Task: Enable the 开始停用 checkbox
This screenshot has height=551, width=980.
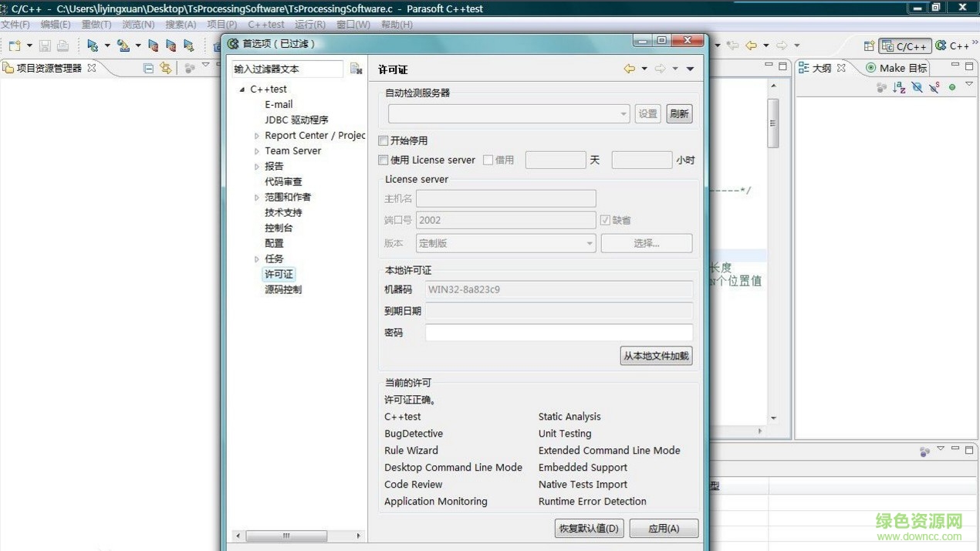Action: (x=383, y=140)
